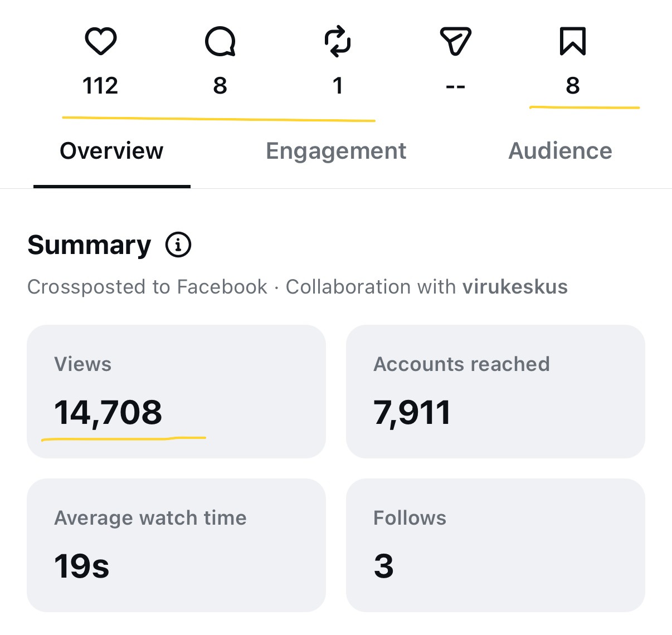Tap the heart likes icon
672x635 pixels.
pyautogui.click(x=100, y=42)
